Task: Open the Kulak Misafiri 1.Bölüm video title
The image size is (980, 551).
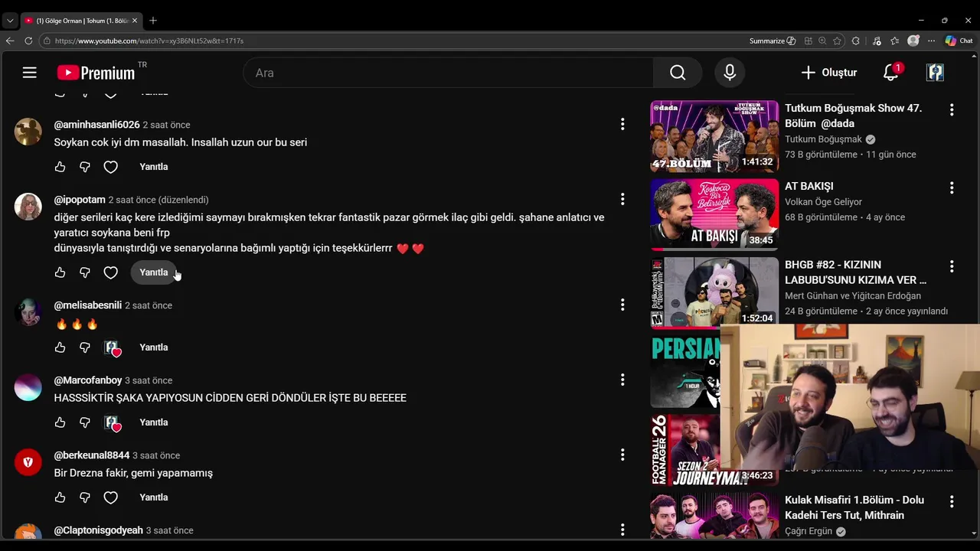Action: click(854, 507)
